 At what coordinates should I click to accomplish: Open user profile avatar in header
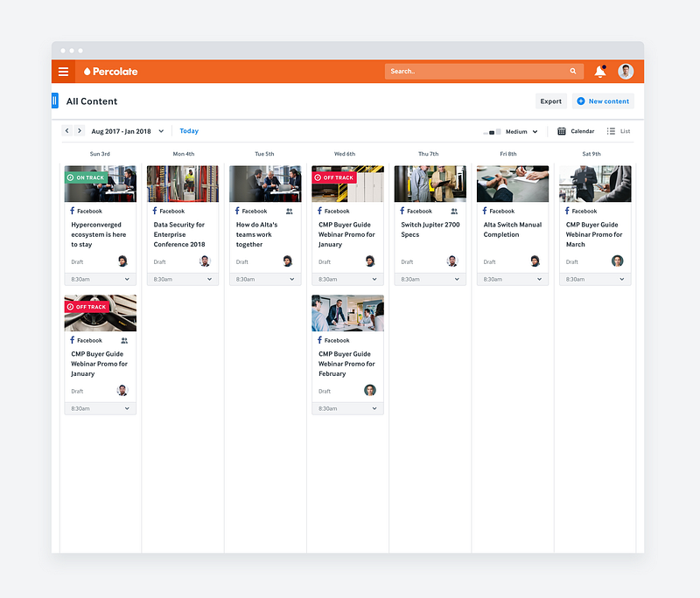(626, 72)
